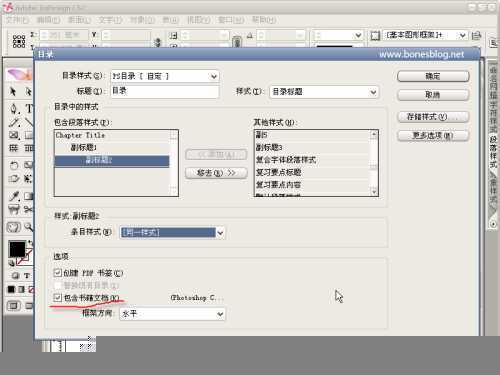Select 副标题1 in included styles list
The image size is (500, 375).
pos(112,147)
